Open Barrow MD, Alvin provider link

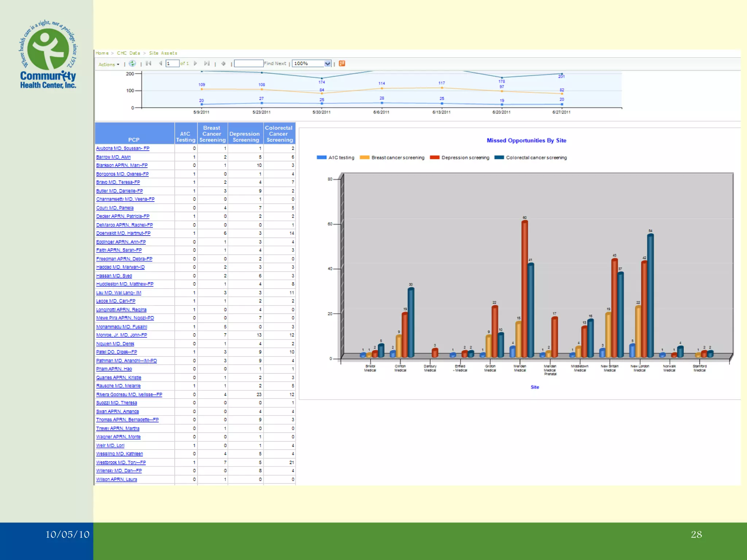point(113,157)
